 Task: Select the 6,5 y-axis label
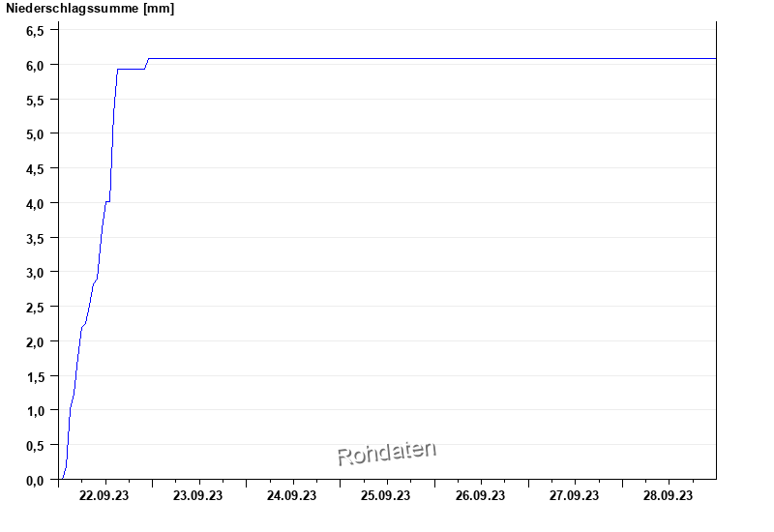(35, 31)
